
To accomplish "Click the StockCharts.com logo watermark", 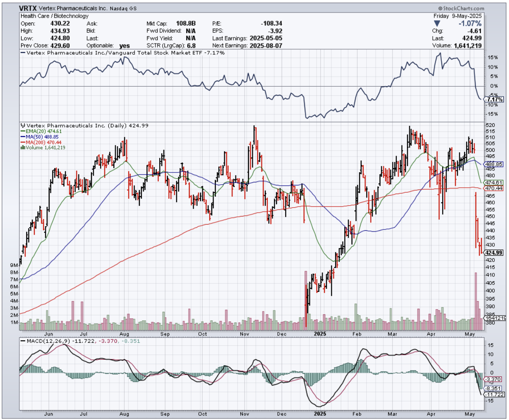I will (461, 8).
